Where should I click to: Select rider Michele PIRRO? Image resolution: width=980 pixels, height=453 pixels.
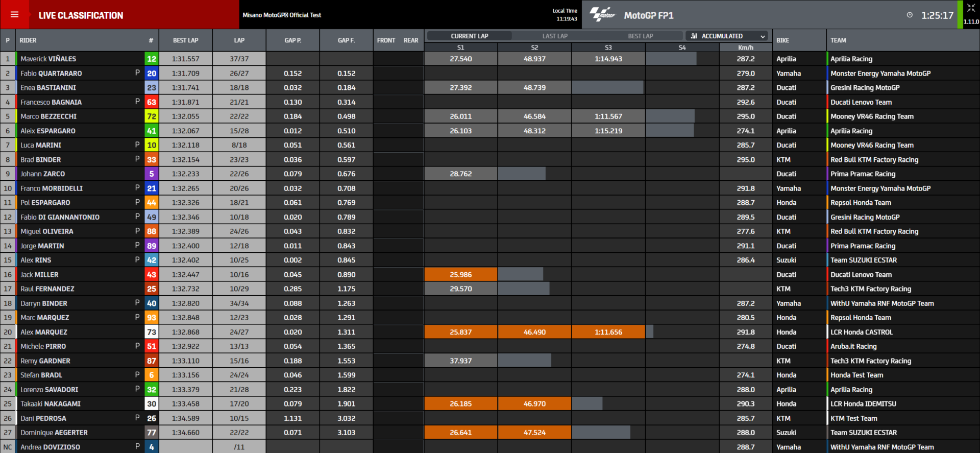click(x=43, y=346)
